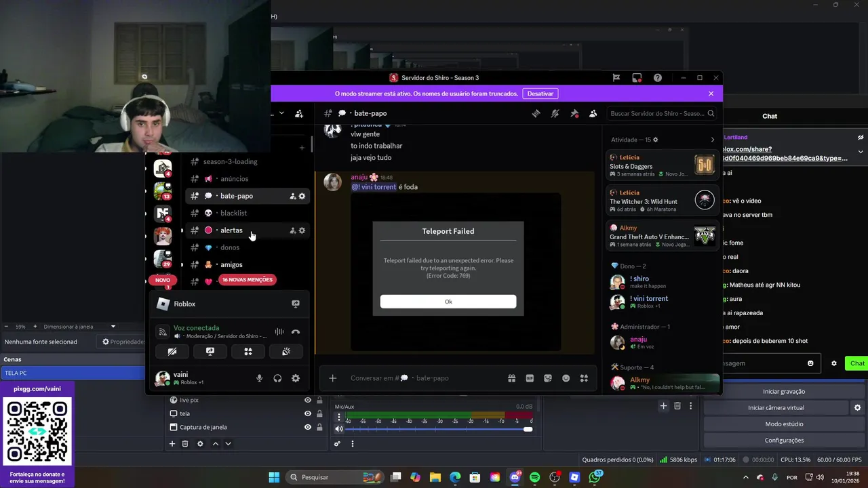Toggle member list icon in Discord header
This screenshot has width=868, height=488.
click(593, 113)
